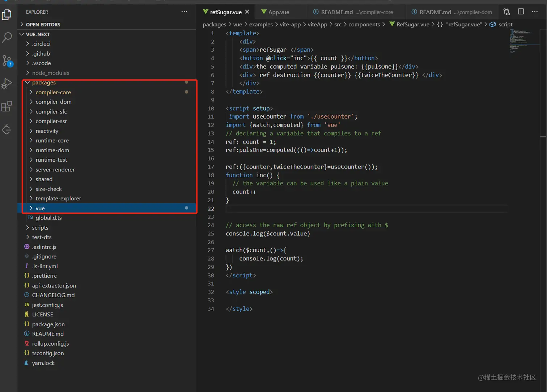
Task: Open editor More Actions ellipsis menu
Action: [x=535, y=12]
